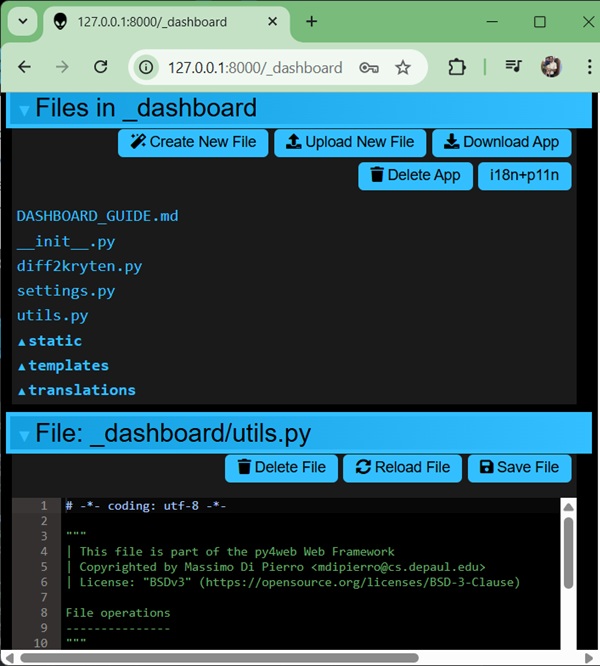
Task: Click the 'File operations' docstring line
Action: (118, 612)
